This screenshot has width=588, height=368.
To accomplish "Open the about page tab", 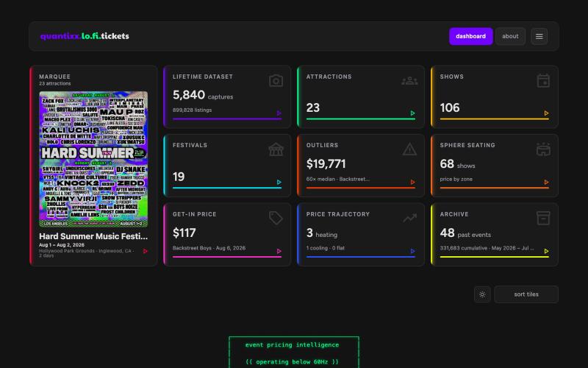I will [x=510, y=36].
